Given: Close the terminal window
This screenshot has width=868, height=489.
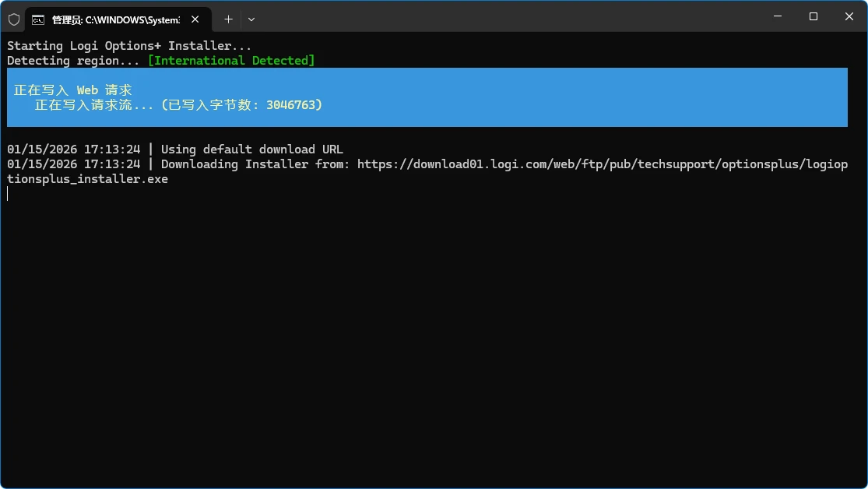Looking at the screenshot, I should click(849, 16).
